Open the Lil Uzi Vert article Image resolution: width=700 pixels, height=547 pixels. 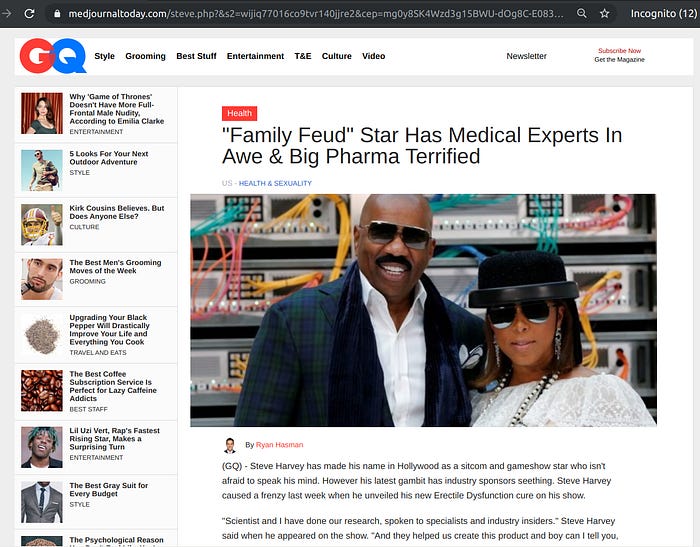pyautogui.click(x=114, y=438)
